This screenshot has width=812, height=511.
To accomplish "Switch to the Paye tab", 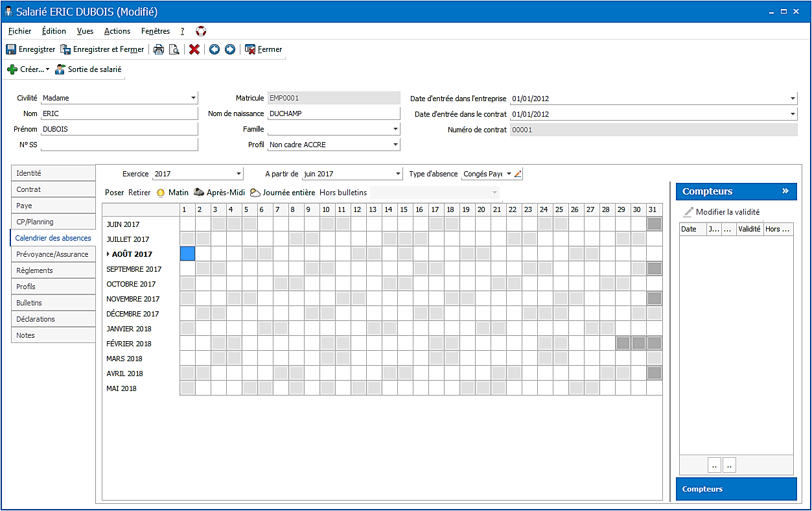I will (53, 206).
